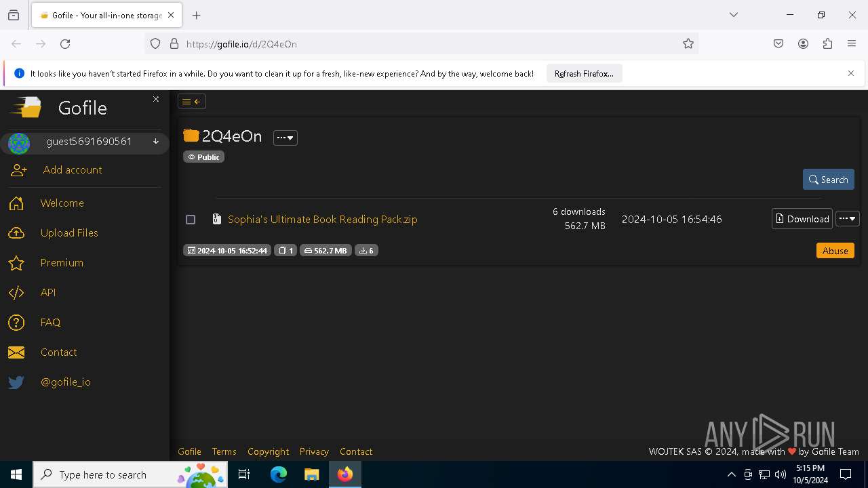Go back to the previous page
868x488 pixels.
(x=16, y=44)
